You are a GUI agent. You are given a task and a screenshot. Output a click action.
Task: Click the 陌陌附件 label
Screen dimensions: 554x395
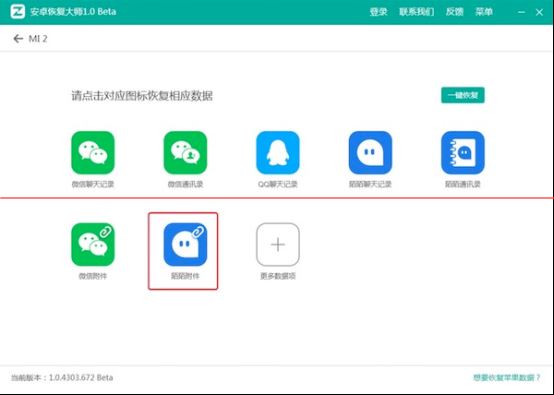click(185, 276)
